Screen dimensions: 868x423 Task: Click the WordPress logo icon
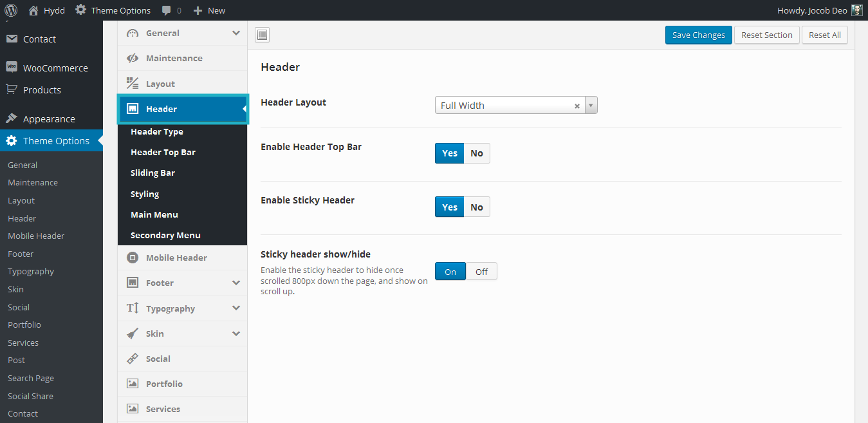click(x=11, y=10)
